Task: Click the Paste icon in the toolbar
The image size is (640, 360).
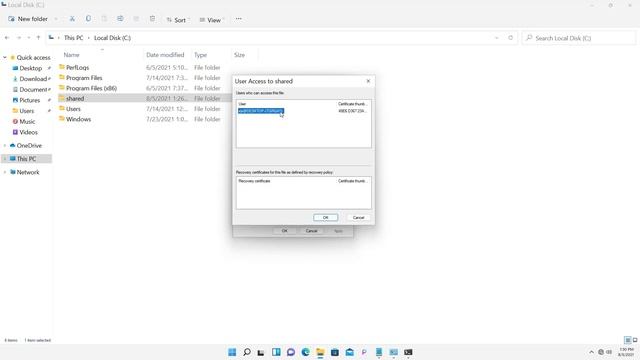Action: pyautogui.click(x=104, y=19)
